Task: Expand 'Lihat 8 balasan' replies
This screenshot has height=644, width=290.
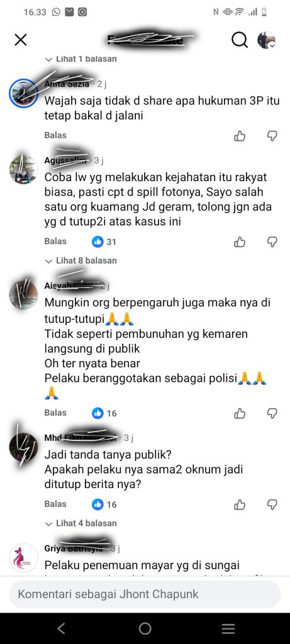Action: click(x=81, y=260)
